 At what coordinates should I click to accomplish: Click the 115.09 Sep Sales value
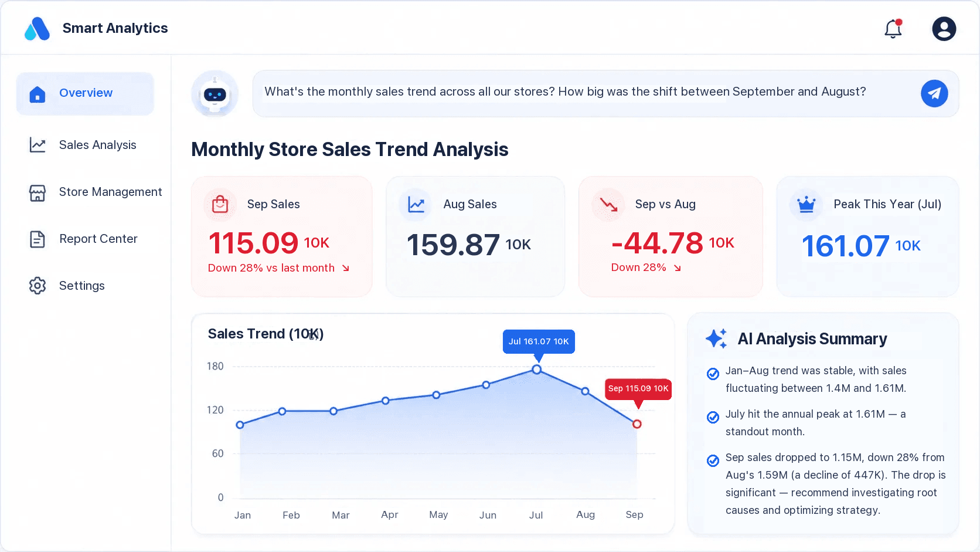[x=253, y=243]
